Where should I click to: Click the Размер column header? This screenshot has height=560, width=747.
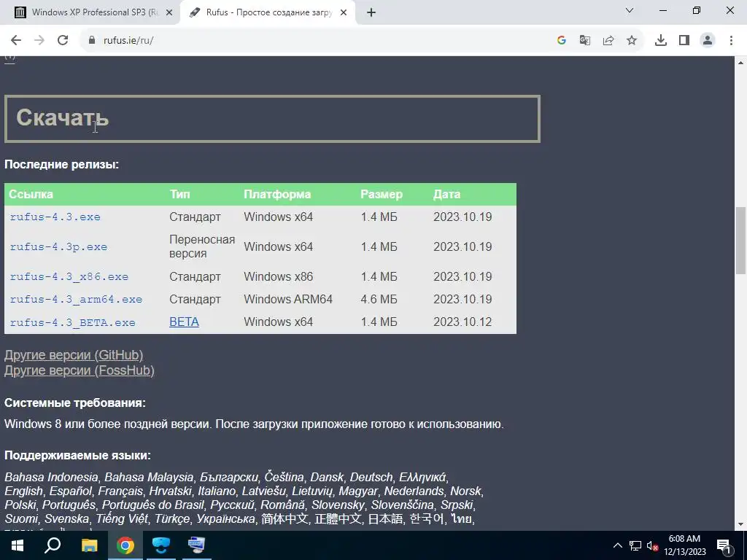click(x=381, y=194)
